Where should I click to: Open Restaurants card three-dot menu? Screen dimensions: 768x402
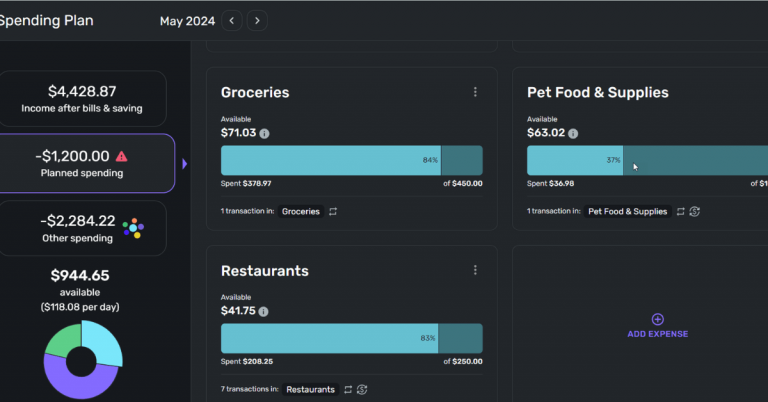coord(475,270)
